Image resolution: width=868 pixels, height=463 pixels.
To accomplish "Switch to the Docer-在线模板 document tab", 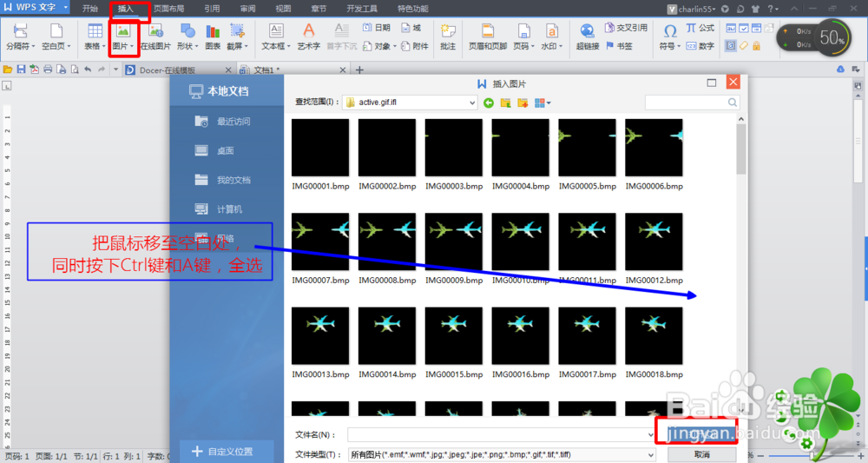I will (x=178, y=69).
